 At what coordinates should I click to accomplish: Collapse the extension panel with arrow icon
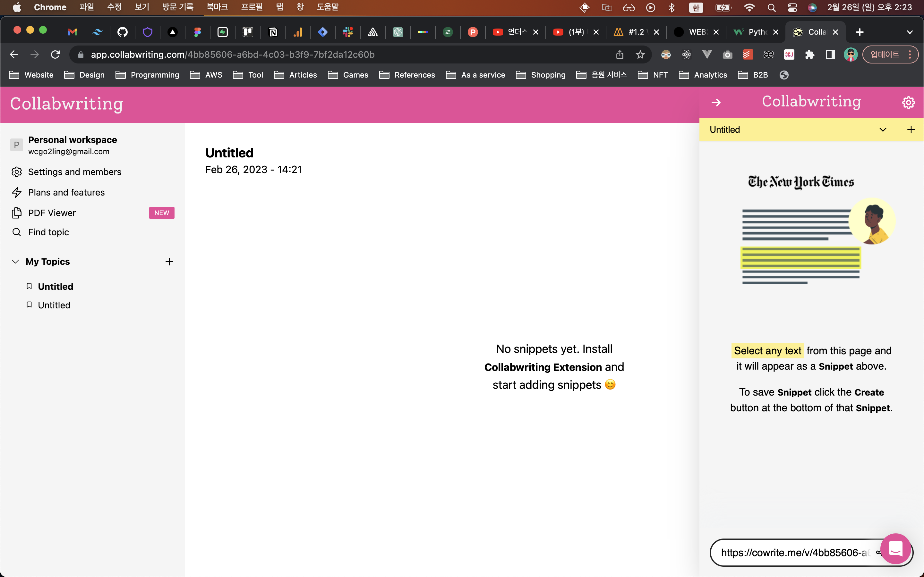(x=716, y=102)
